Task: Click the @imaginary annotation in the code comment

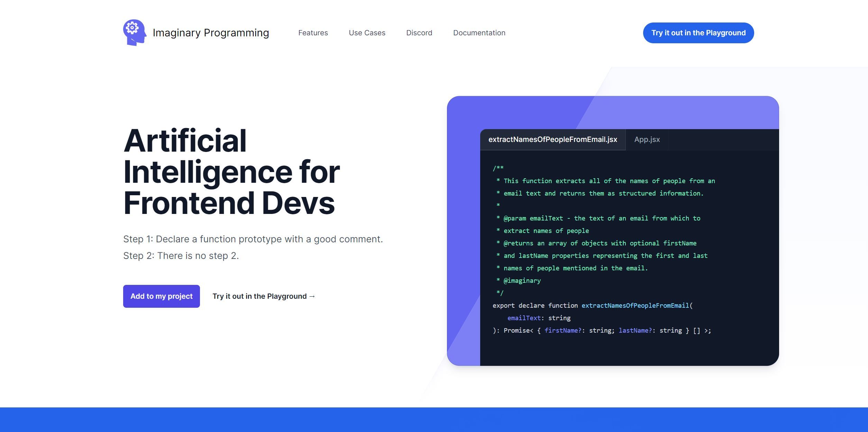Action: [x=522, y=280]
